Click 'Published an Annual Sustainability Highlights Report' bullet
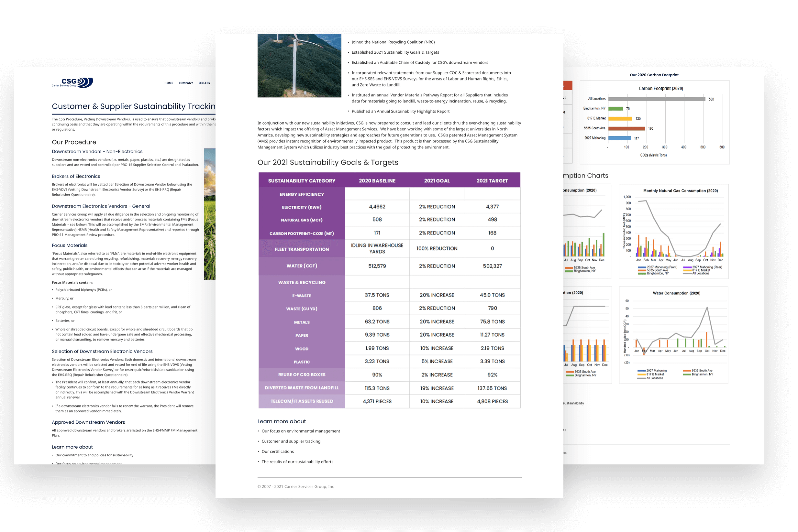This screenshot has height=532, width=798. [x=400, y=111]
